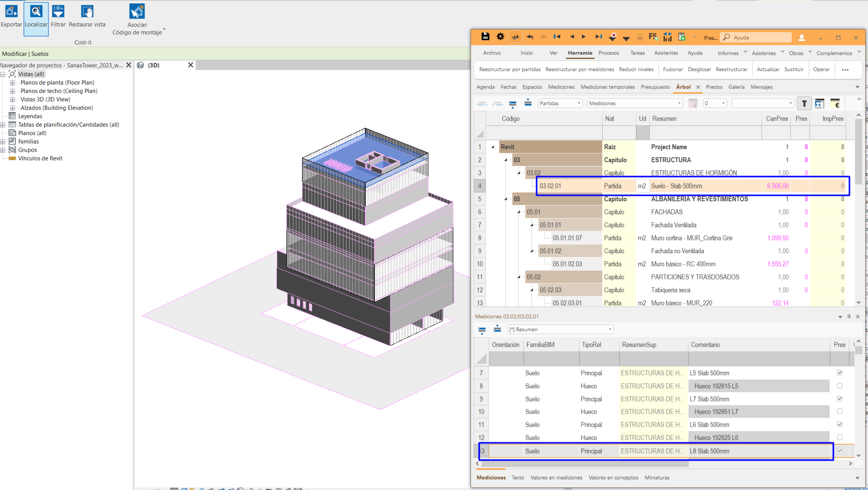
Task: Expand Vistas 3D (3D View) node
Action: coord(12,100)
